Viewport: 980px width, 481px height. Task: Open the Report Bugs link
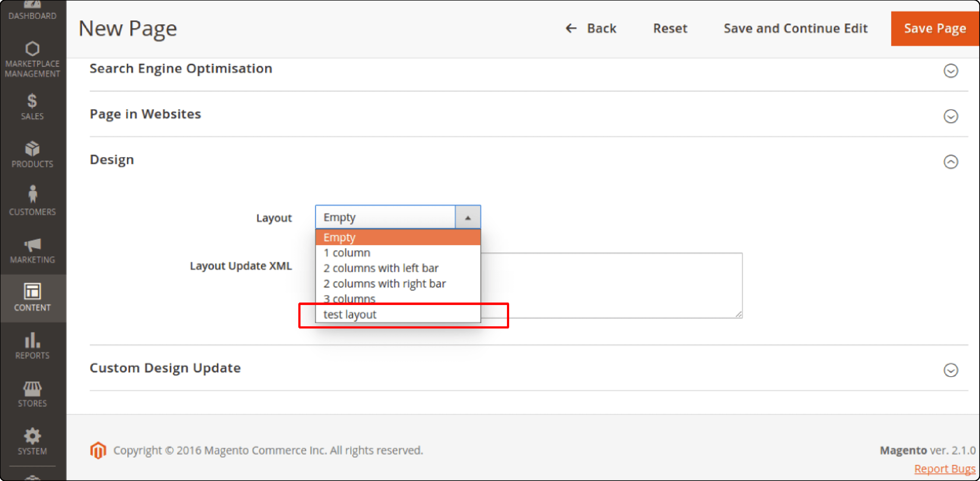click(945, 469)
